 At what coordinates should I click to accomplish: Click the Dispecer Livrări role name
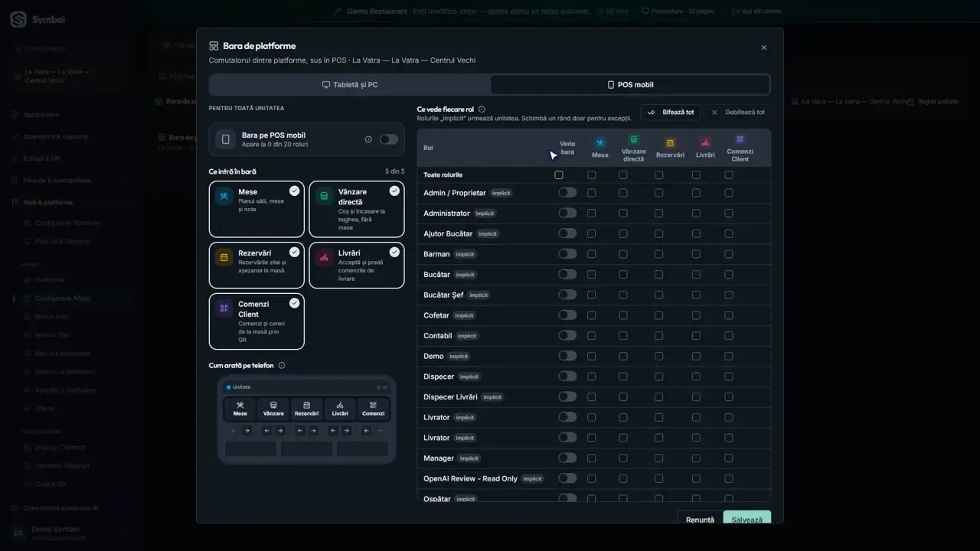450,397
